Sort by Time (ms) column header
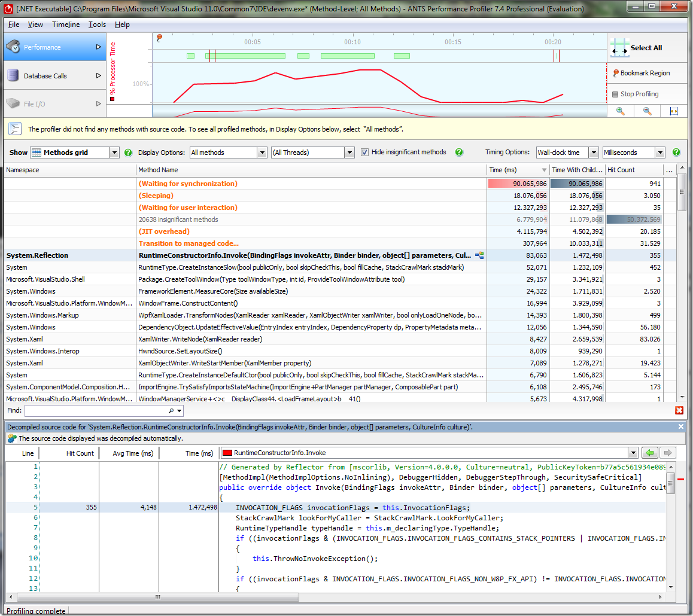693x616 pixels. coord(518,170)
